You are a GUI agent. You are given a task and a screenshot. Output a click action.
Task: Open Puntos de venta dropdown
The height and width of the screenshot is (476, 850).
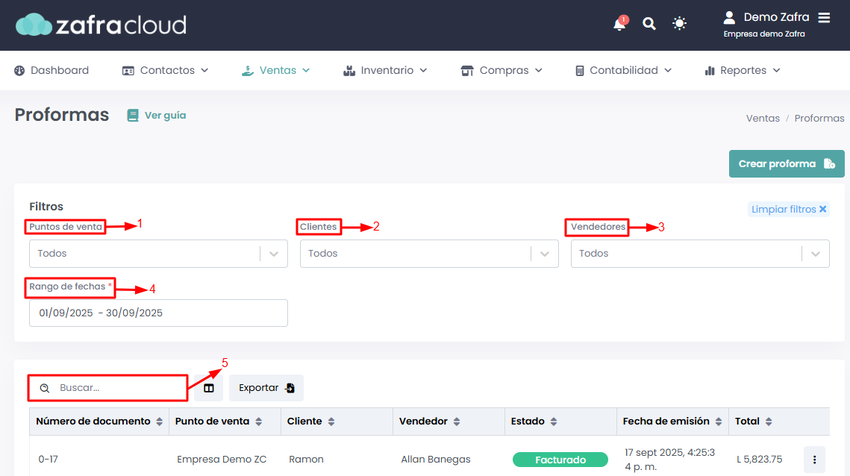coord(158,254)
